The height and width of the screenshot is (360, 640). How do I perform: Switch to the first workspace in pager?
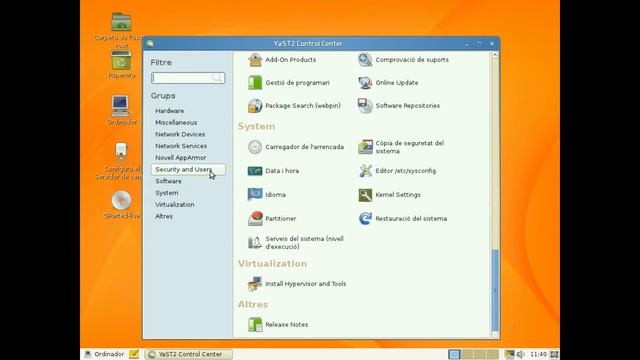[x=454, y=354]
